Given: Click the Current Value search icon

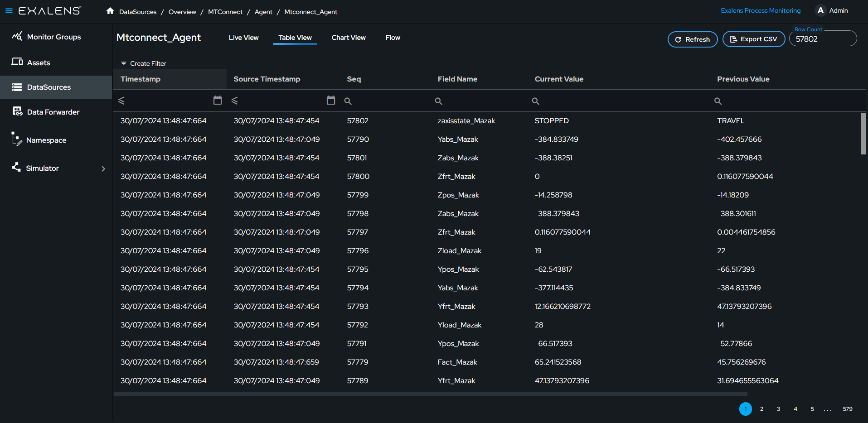Looking at the screenshot, I should [x=536, y=101].
